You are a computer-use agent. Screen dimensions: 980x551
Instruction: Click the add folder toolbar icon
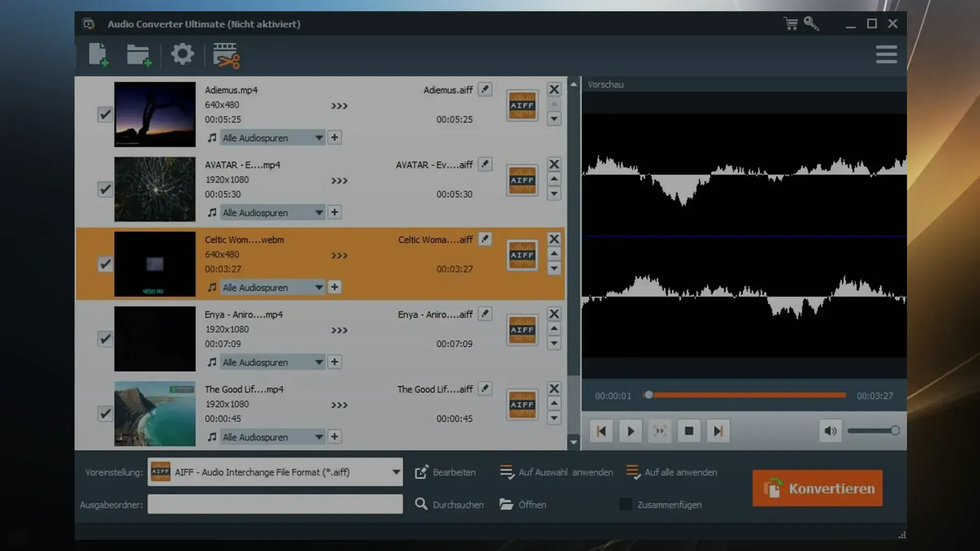[138, 55]
